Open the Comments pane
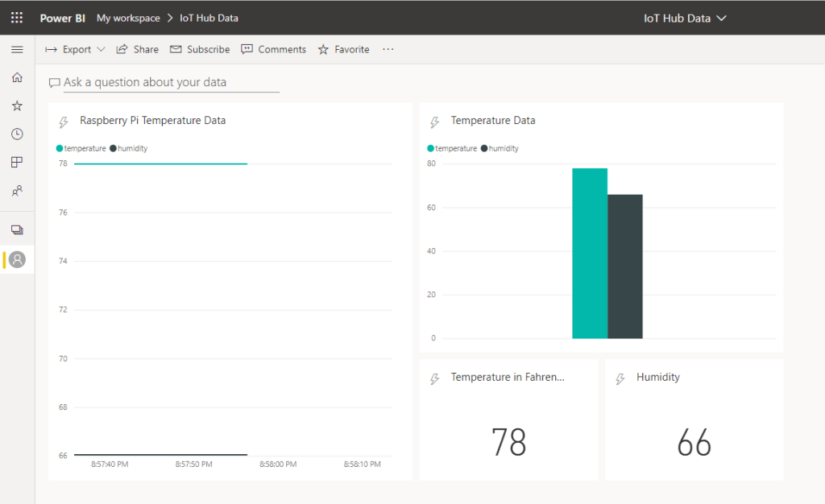The image size is (825, 504). click(273, 50)
